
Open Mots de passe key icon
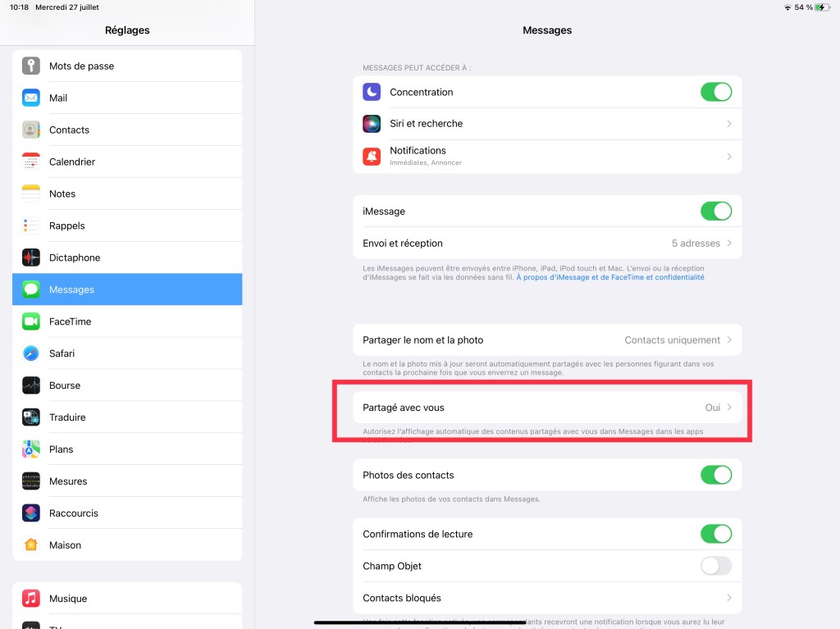[x=31, y=66]
